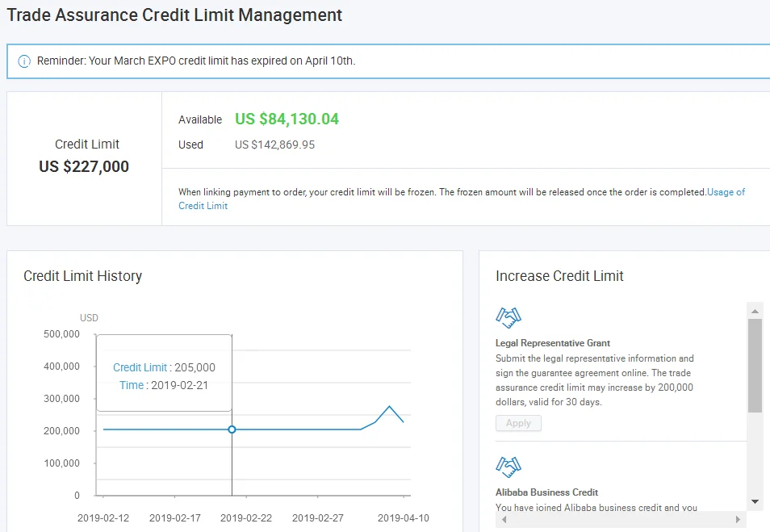Viewport: 770px width, 532px height.
Task: Click the scroll up arrow in Increase Credit Limit panel
Action: click(x=755, y=311)
